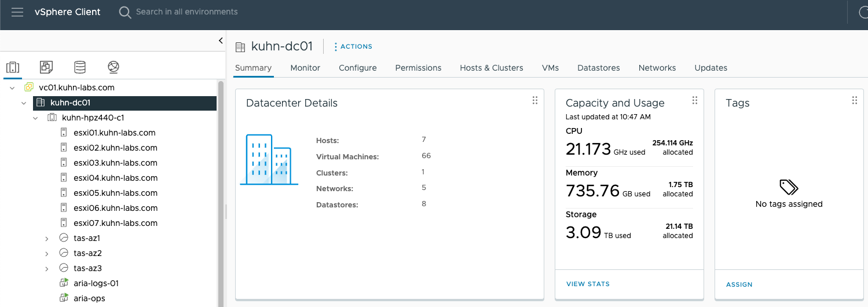Select aria-logs-01 VM label in the tree

[96, 283]
